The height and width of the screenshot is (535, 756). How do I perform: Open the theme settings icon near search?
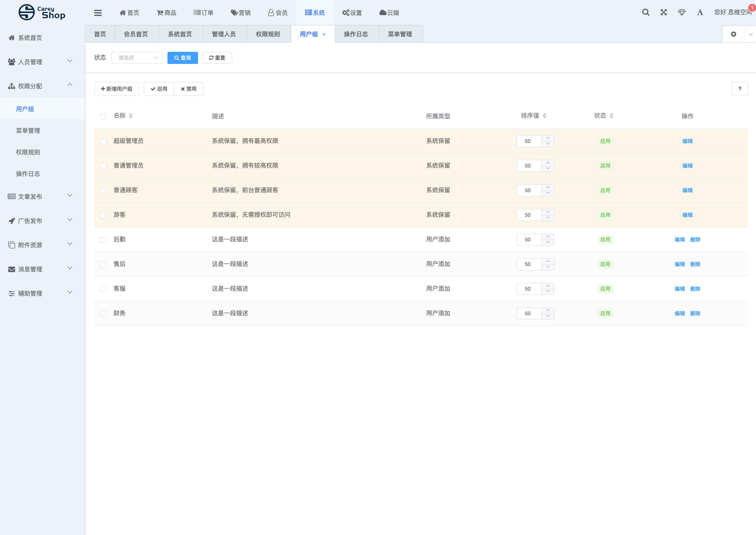click(682, 12)
